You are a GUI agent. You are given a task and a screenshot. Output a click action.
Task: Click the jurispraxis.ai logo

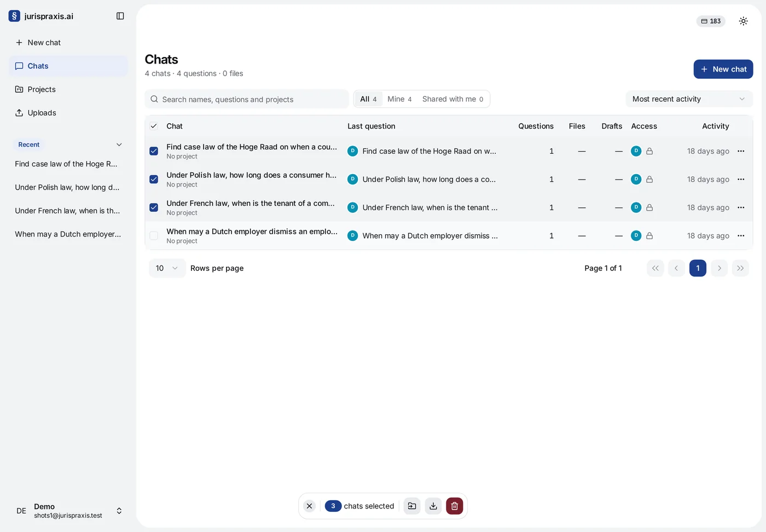point(41,16)
